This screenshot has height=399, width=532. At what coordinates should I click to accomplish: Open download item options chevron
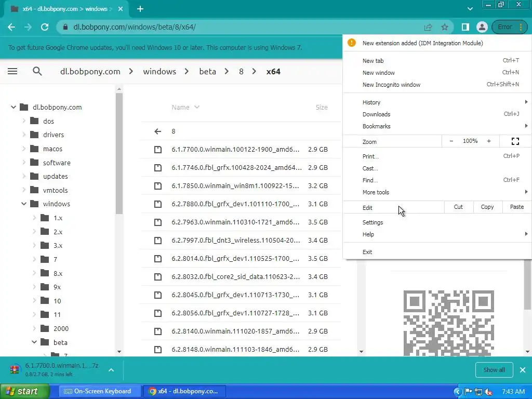(x=111, y=370)
